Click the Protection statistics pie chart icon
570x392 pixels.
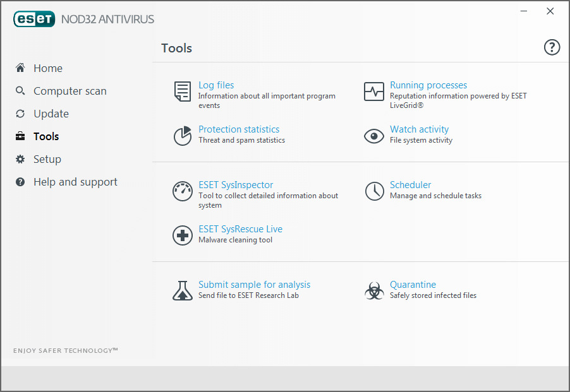tap(183, 136)
